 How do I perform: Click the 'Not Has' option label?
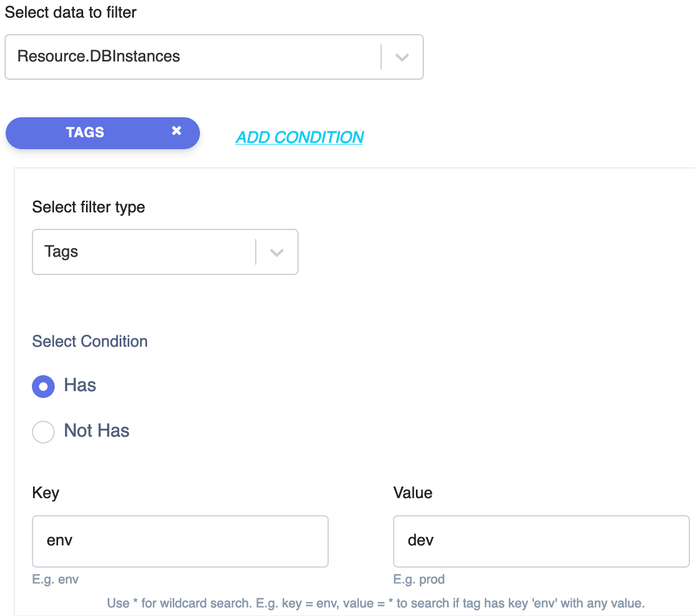97,430
